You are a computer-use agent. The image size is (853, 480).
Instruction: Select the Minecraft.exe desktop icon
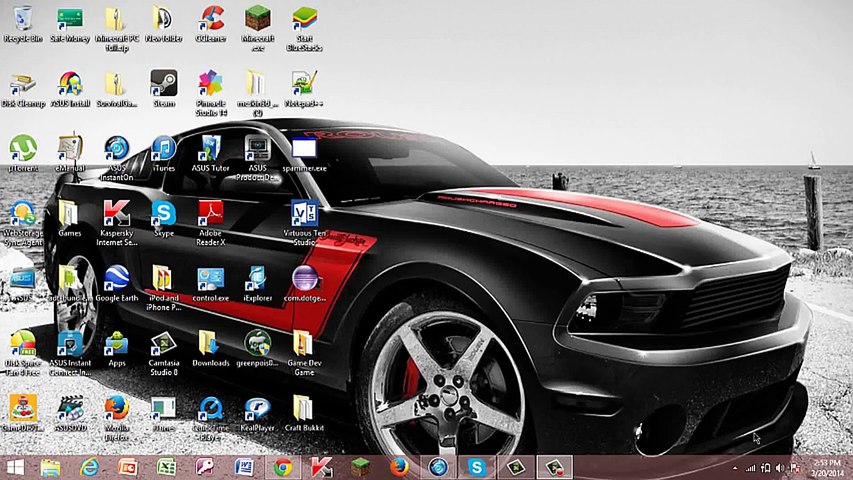pos(257,20)
